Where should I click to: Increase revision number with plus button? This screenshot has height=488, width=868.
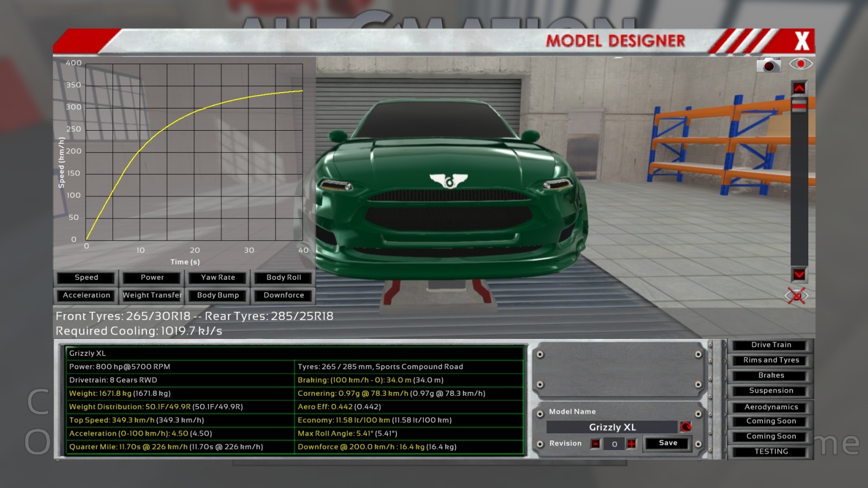tap(631, 444)
